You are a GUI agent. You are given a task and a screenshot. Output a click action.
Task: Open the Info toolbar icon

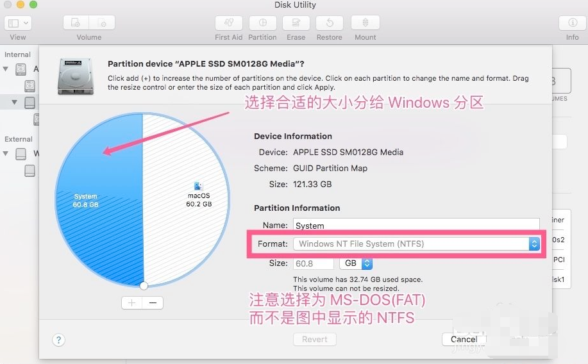(572, 23)
